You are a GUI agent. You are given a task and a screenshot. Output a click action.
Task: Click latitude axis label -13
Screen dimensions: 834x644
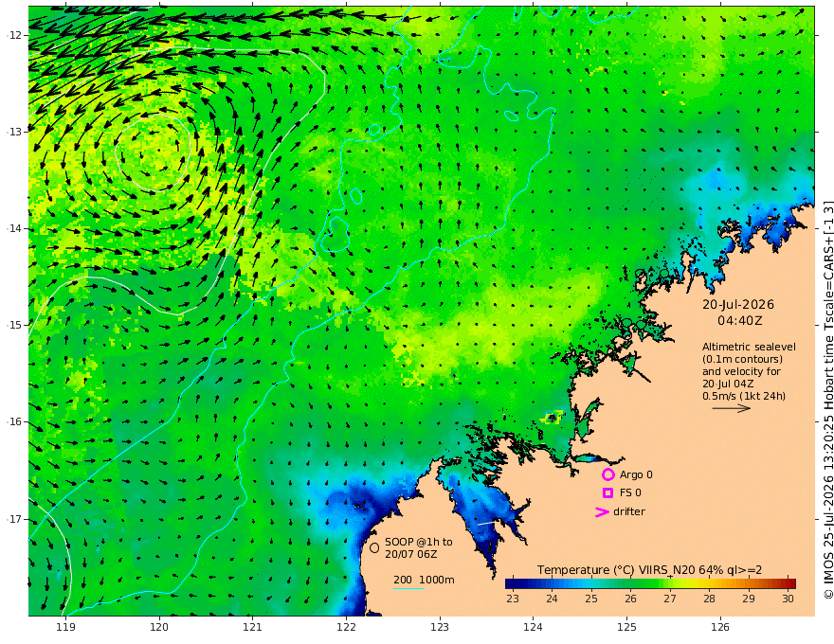click(14, 132)
